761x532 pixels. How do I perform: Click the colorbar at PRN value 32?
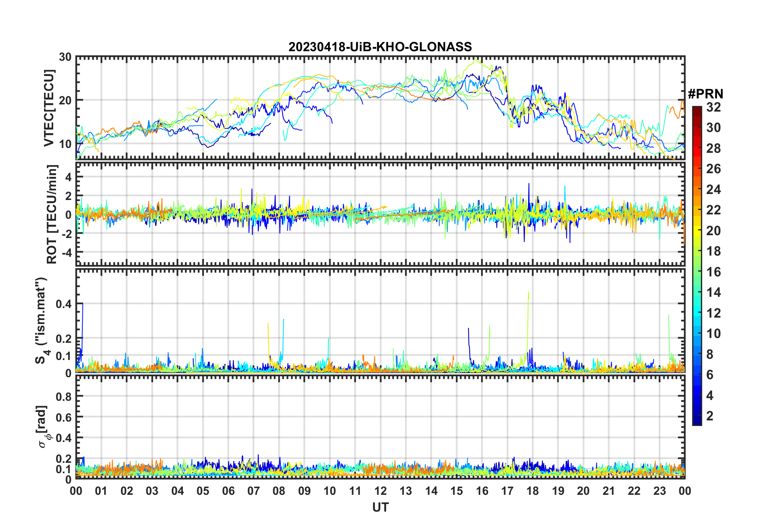[697, 108]
